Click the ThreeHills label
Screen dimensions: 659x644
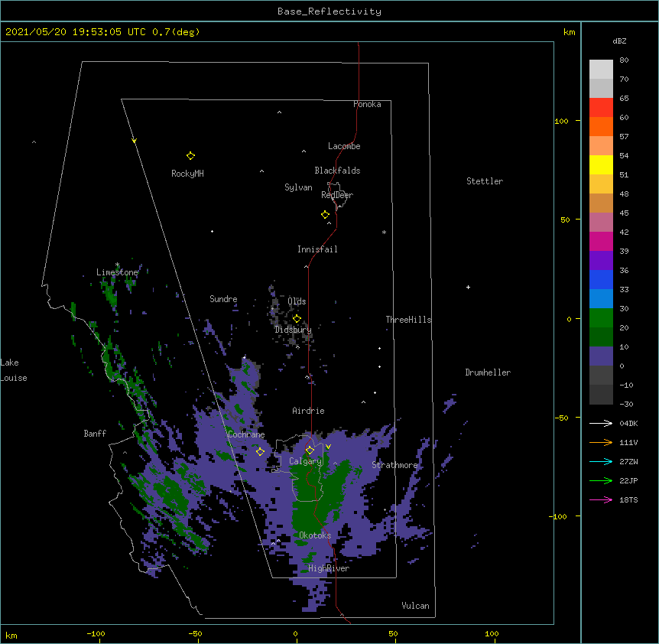(408, 320)
